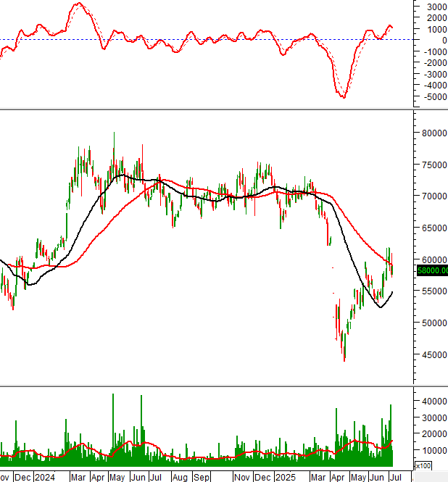The width and height of the screenshot is (448, 482).
Task: Click the Nov month label
Action: (241, 478)
